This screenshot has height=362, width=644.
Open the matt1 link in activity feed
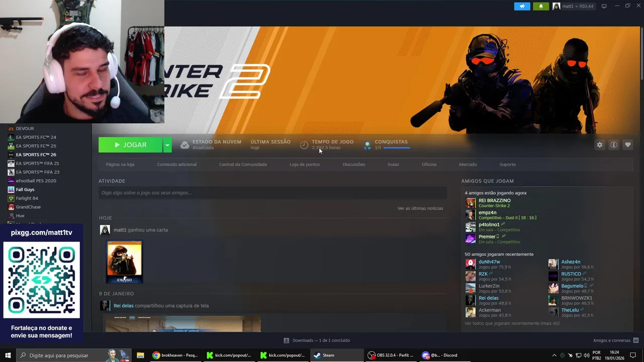120,230
